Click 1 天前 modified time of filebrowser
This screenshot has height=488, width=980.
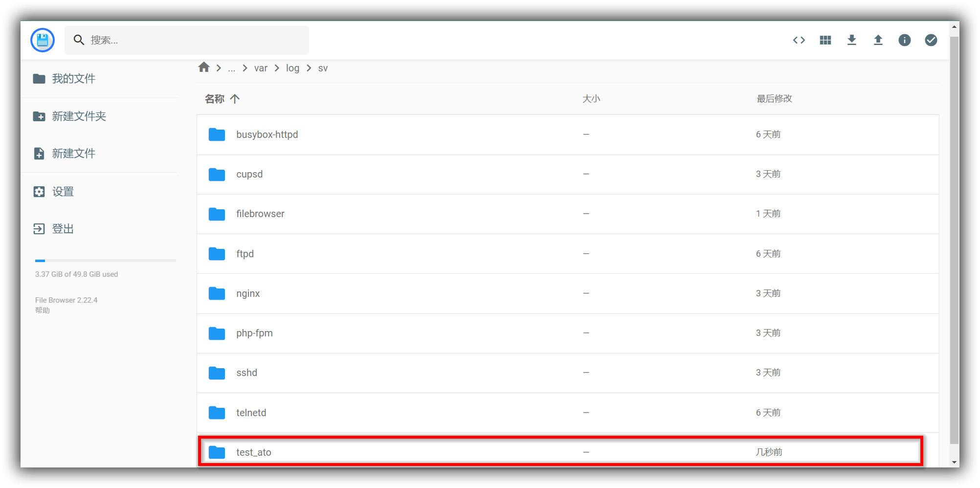click(x=768, y=214)
